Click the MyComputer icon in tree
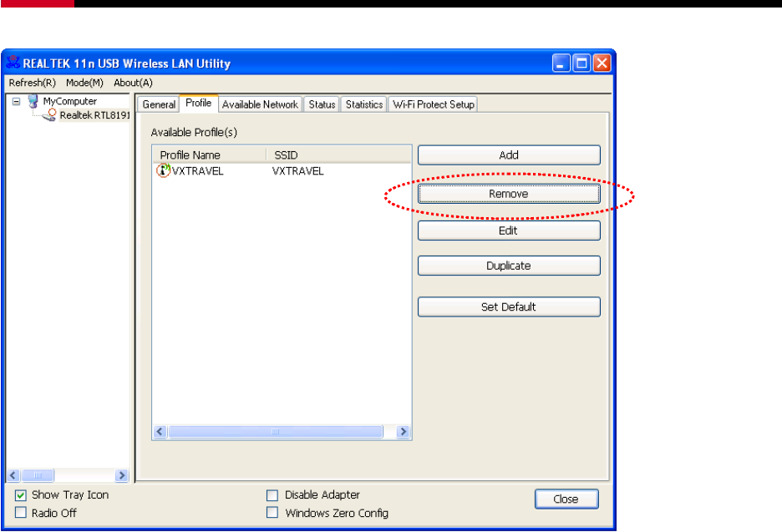Viewport: 782px width, 532px height. 33,101
